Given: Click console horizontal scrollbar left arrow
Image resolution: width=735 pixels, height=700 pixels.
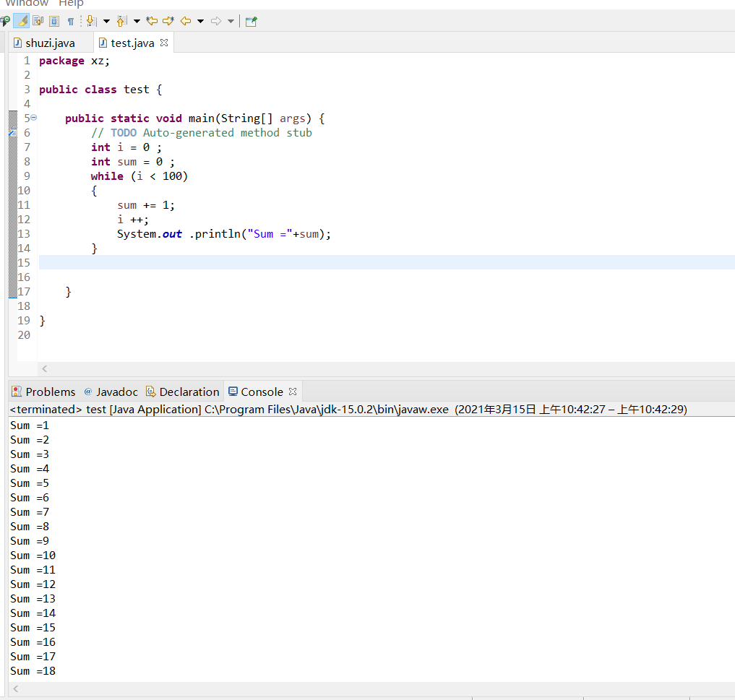Looking at the screenshot, I should click(16, 688).
